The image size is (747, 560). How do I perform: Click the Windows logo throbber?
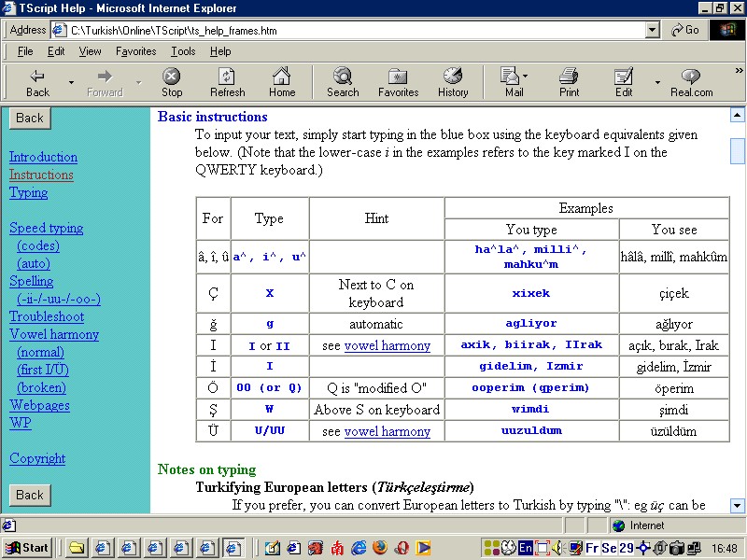(727, 30)
